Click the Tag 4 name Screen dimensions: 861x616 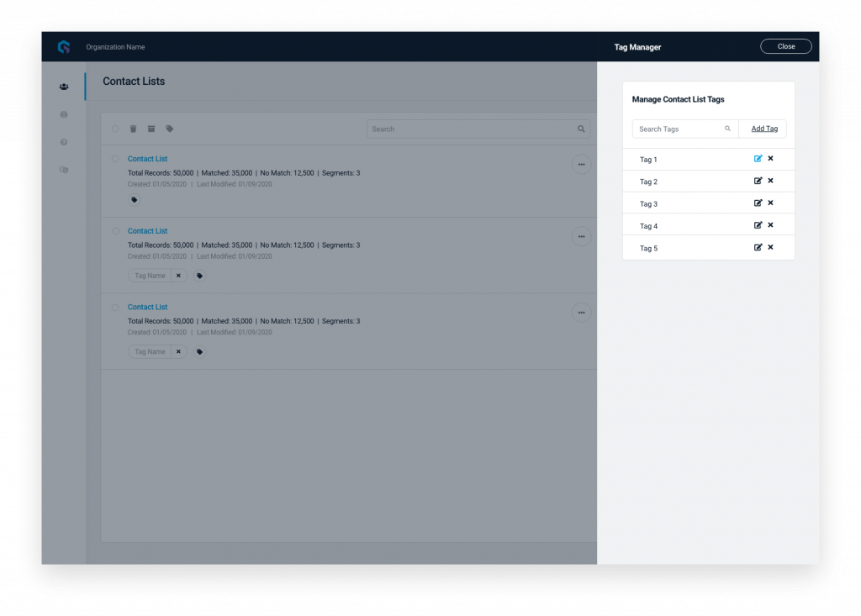click(648, 226)
